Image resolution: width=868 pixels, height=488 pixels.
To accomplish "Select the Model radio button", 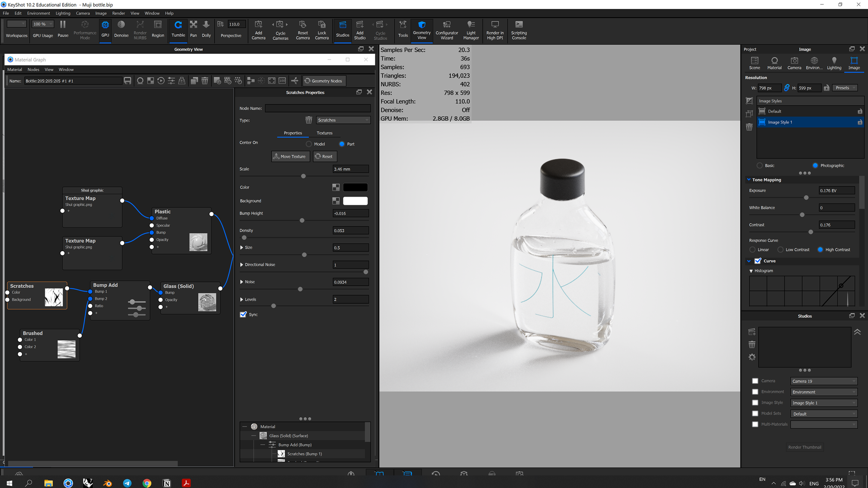I will pyautogui.click(x=309, y=144).
